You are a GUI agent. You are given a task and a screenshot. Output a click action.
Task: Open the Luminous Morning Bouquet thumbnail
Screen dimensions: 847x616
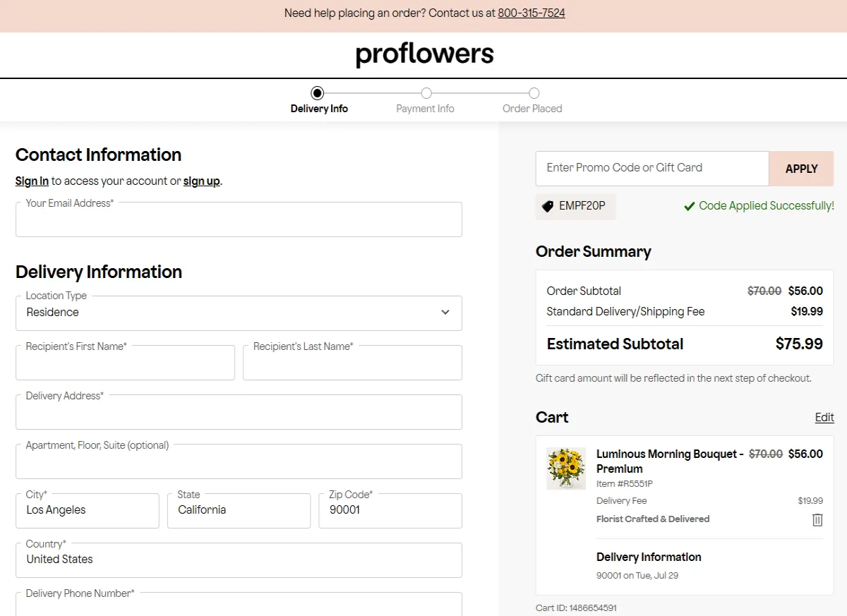566,469
